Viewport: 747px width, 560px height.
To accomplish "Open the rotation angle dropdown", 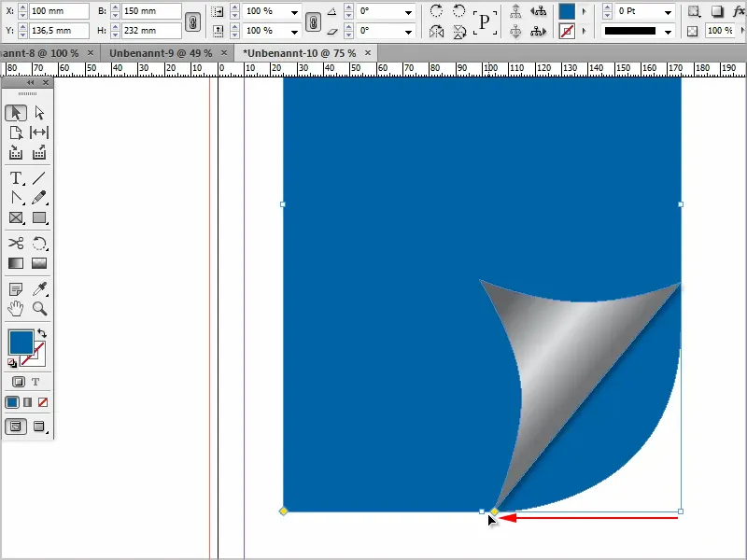I will point(408,11).
